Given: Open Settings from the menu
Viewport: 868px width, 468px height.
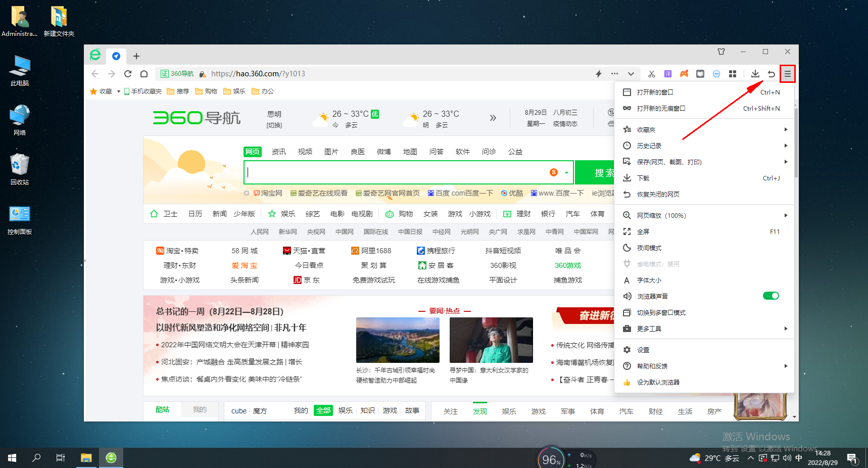Looking at the screenshot, I should tap(704, 350).
